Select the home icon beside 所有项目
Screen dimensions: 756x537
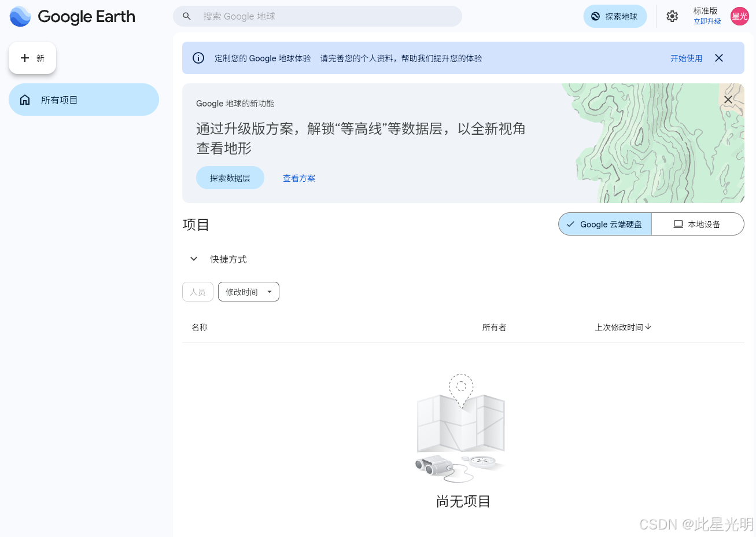(x=25, y=100)
